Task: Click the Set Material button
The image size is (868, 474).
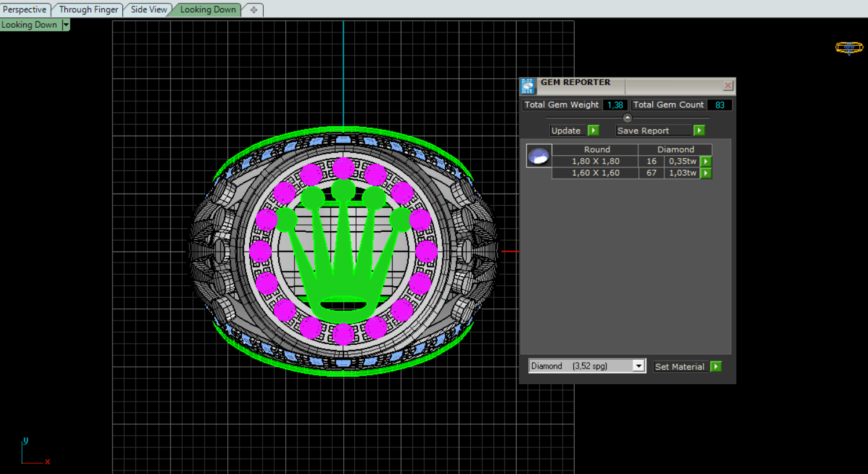Action: [679, 366]
